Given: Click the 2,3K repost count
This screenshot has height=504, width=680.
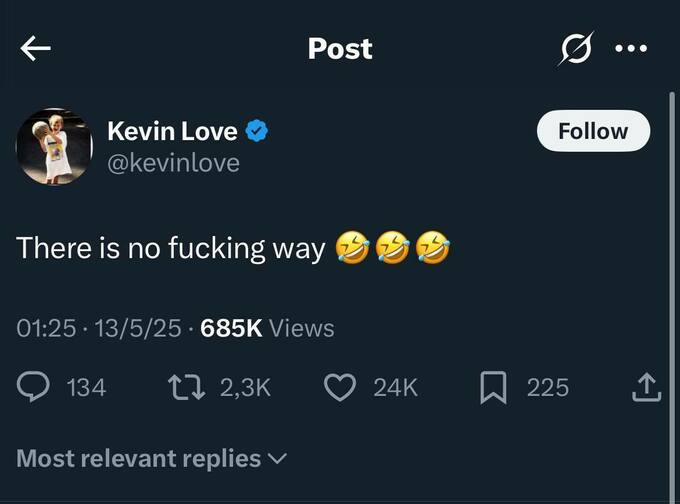Looking at the screenshot, I should (244, 387).
